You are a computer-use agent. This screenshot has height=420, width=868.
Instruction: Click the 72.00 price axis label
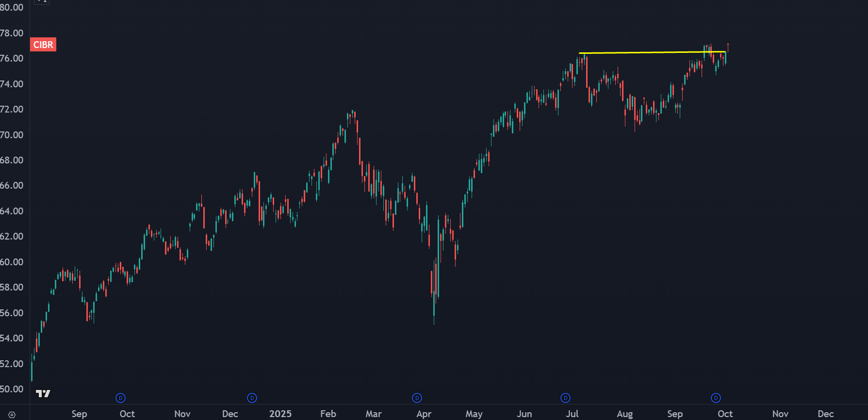tap(12, 109)
